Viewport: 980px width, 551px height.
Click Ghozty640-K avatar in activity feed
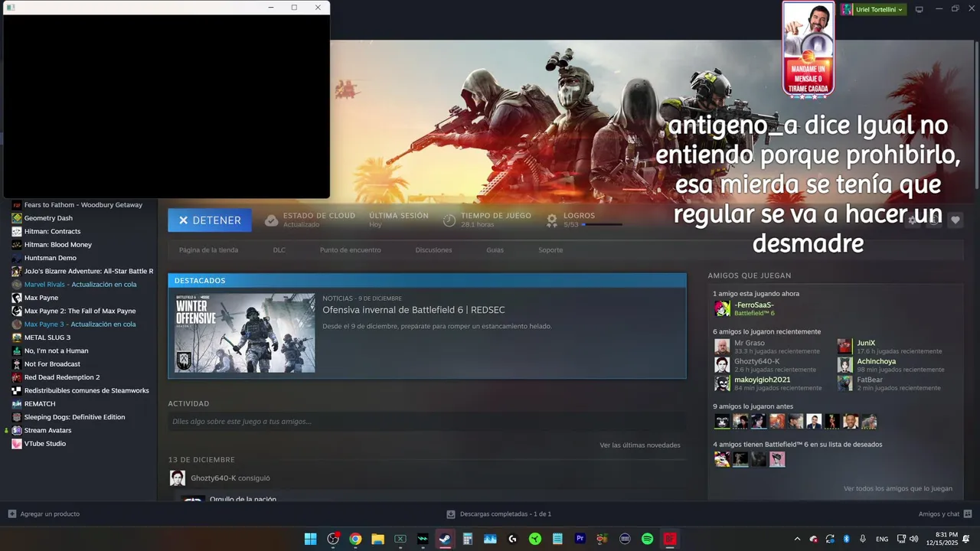(178, 478)
